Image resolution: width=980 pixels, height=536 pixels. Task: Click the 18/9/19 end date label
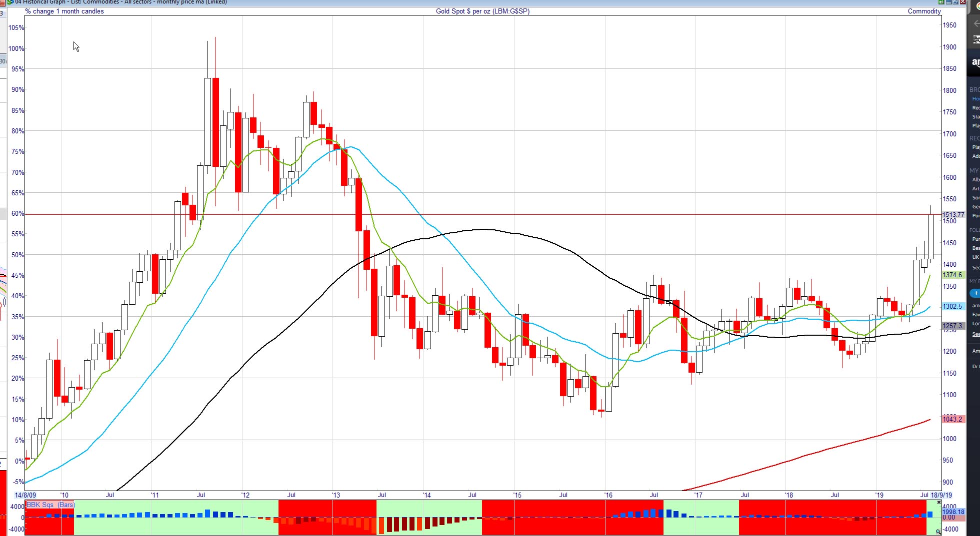click(x=941, y=495)
